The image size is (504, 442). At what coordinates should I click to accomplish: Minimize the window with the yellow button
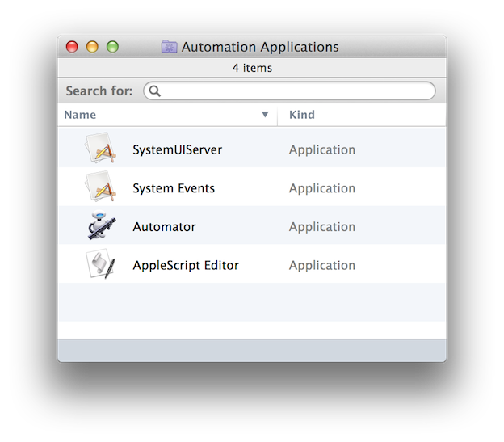click(92, 47)
